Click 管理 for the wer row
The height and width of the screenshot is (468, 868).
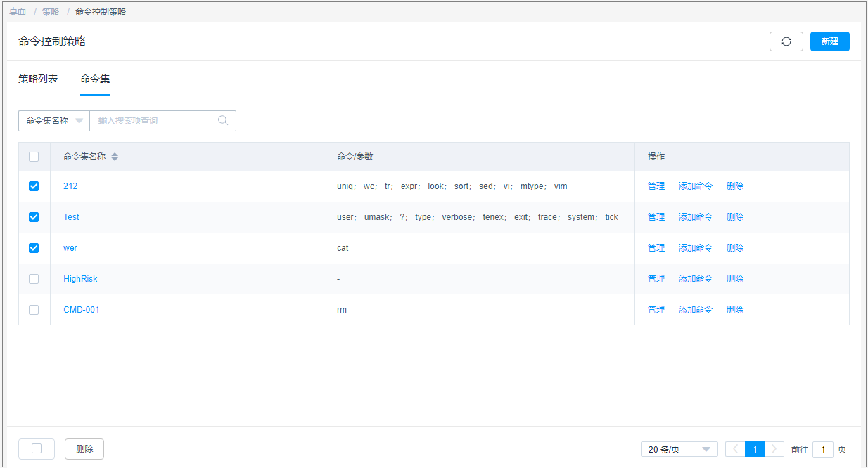656,248
